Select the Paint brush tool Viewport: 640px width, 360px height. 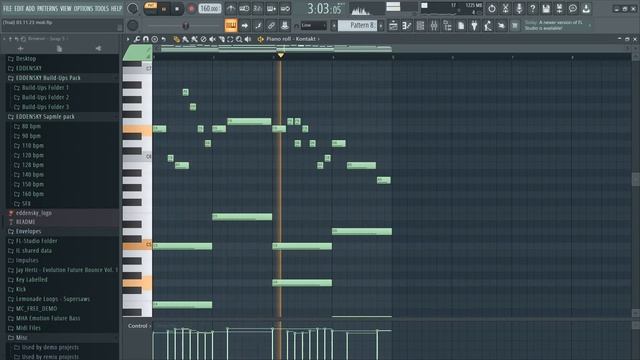pyautogui.click(x=185, y=39)
